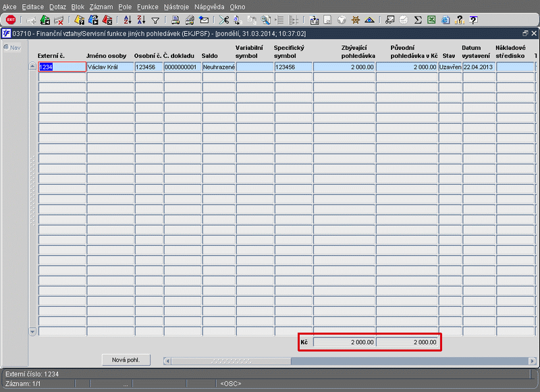This screenshot has width=540, height=392.
Task: Click the magnifier search icon
Action: coord(265,20)
